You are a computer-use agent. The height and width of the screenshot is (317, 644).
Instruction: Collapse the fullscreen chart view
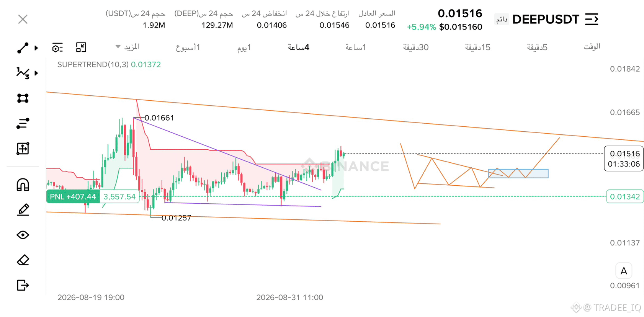click(81, 47)
